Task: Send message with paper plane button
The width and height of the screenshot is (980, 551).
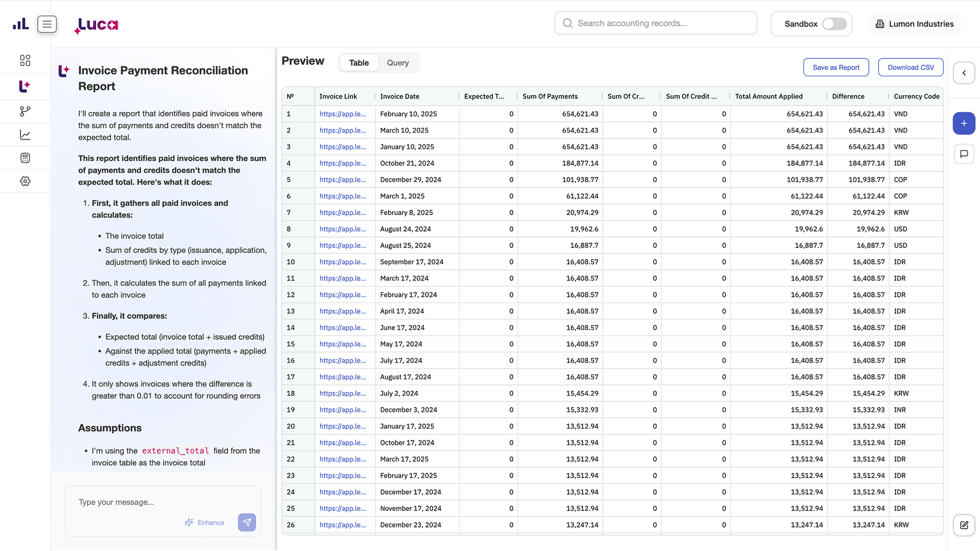Action: [247, 522]
